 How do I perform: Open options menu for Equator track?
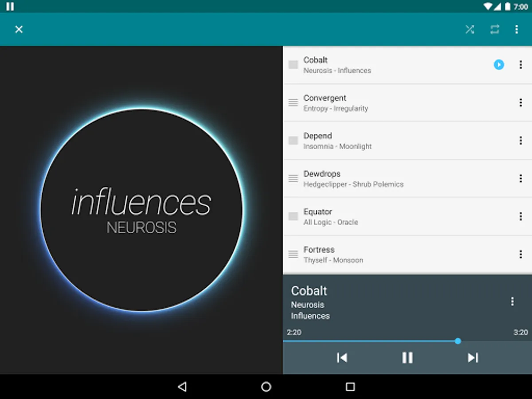tap(520, 216)
